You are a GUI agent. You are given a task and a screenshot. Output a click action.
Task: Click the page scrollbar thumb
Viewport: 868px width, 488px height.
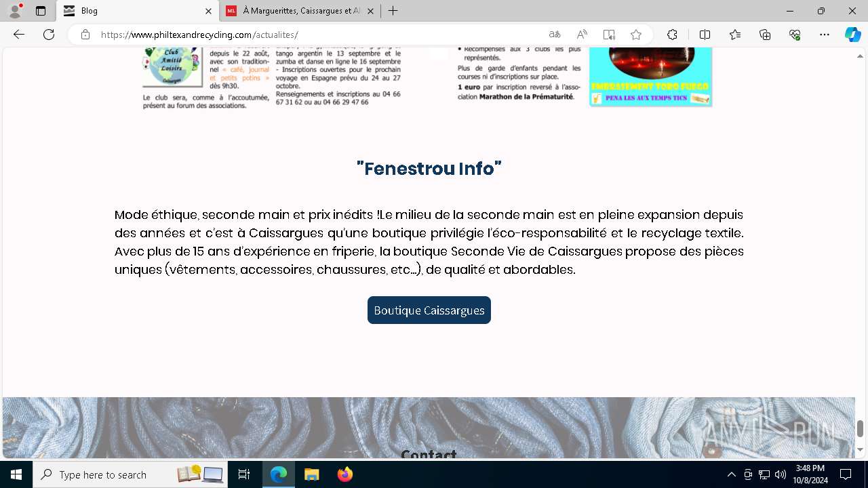coord(860,428)
